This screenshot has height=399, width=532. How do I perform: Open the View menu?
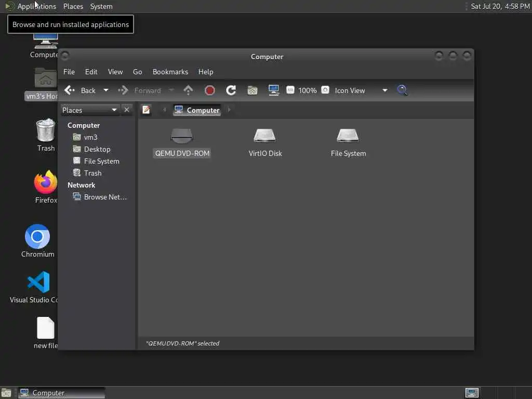tap(115, 72)
